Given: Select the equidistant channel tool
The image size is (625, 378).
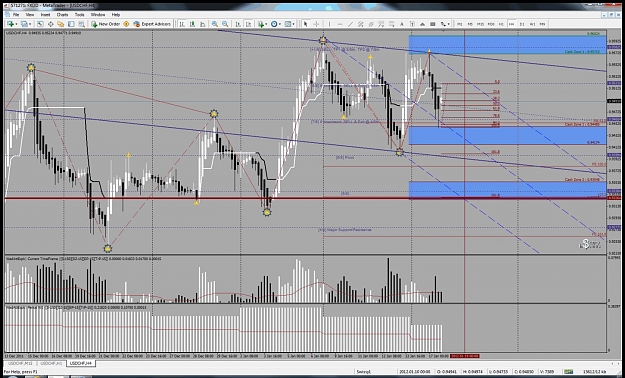Looking at the screenshot, I should [360, 24].
